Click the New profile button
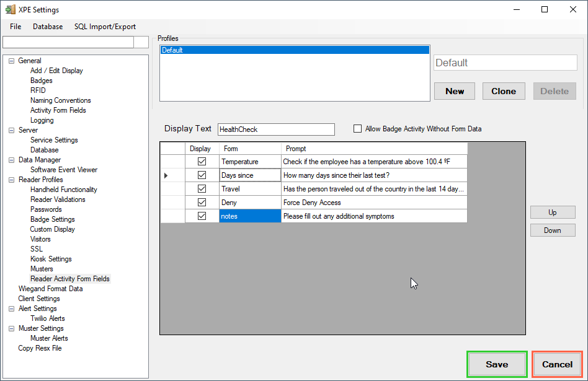The image size is (588, 381). (455, 91)
